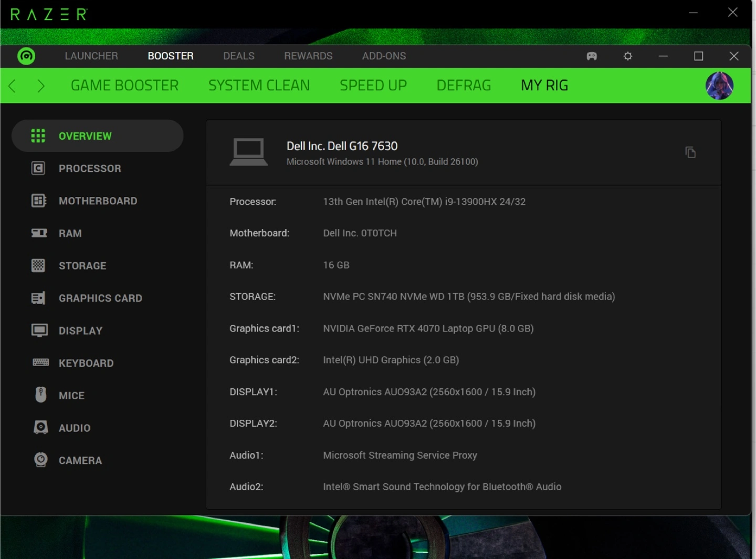756x559 pixels.
Task: Click the Intel(R) UHD Graphics value
Action: [391, 360]
